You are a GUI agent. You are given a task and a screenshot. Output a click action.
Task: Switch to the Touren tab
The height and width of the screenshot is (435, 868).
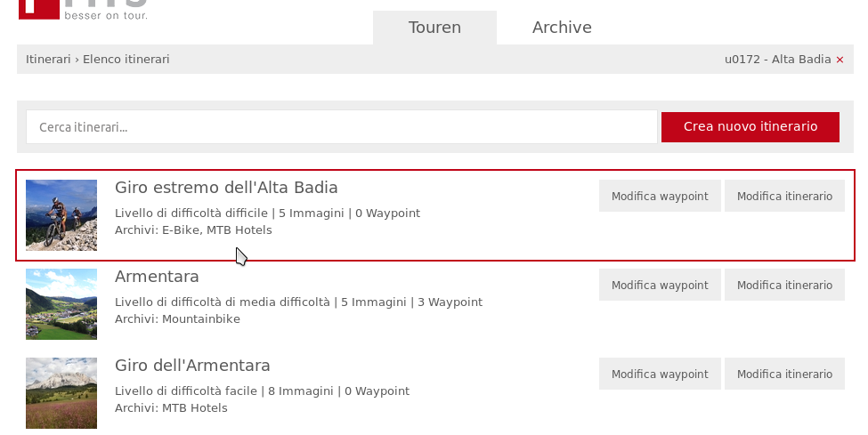click(x=434, y=28)
